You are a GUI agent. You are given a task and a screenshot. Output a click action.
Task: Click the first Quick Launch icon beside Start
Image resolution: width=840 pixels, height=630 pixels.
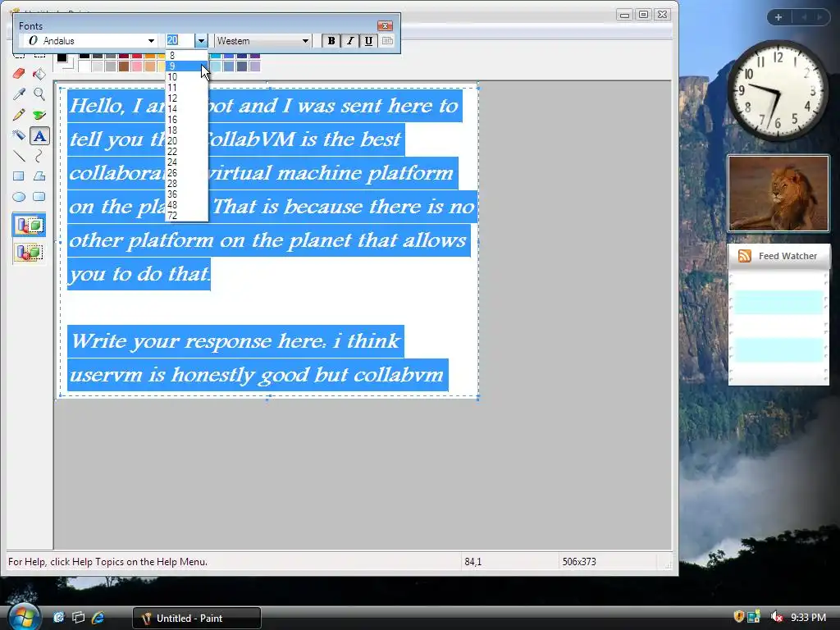[58, 618]
